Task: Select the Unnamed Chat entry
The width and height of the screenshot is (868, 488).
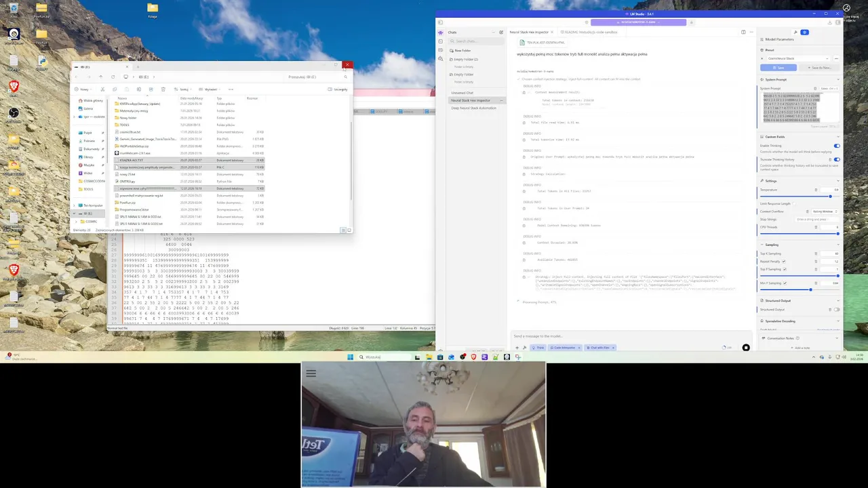Action: pyautogui.click(x=462, y=93)
